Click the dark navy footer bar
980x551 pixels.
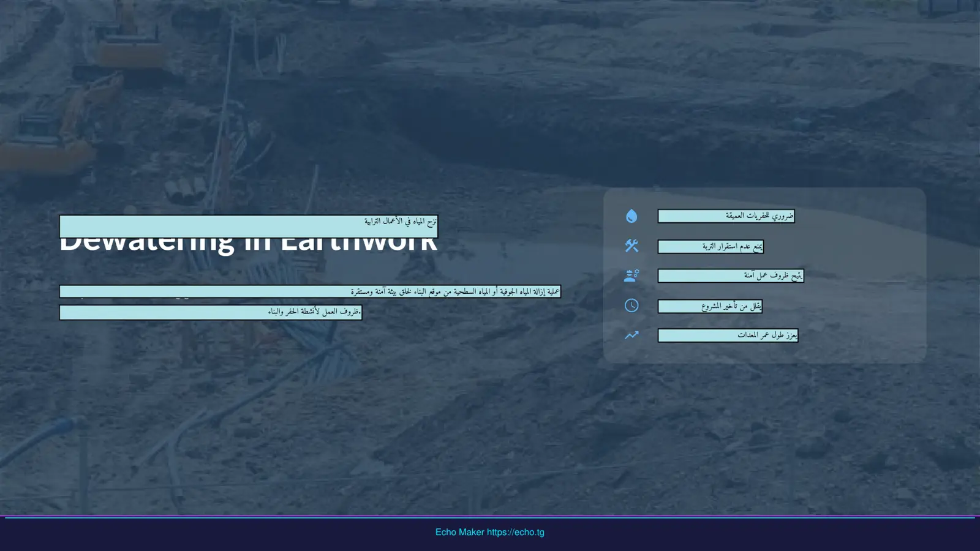(x=490, y=534)
